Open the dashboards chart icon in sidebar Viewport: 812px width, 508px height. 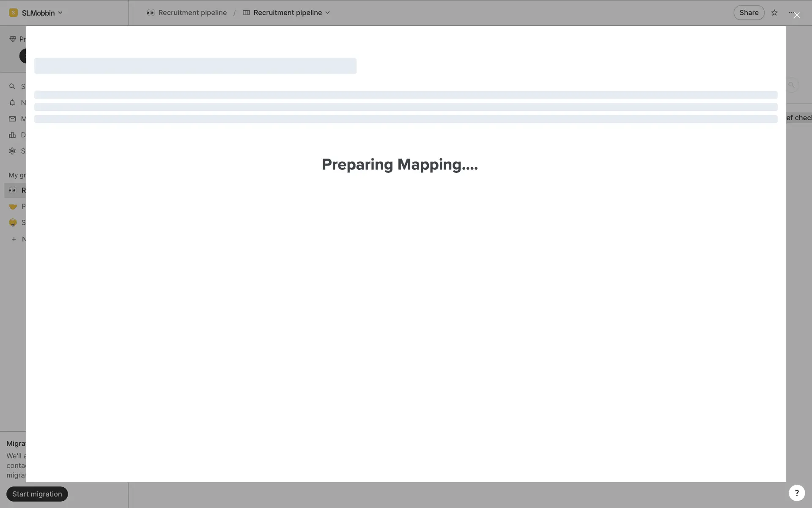tap(12, 135)
